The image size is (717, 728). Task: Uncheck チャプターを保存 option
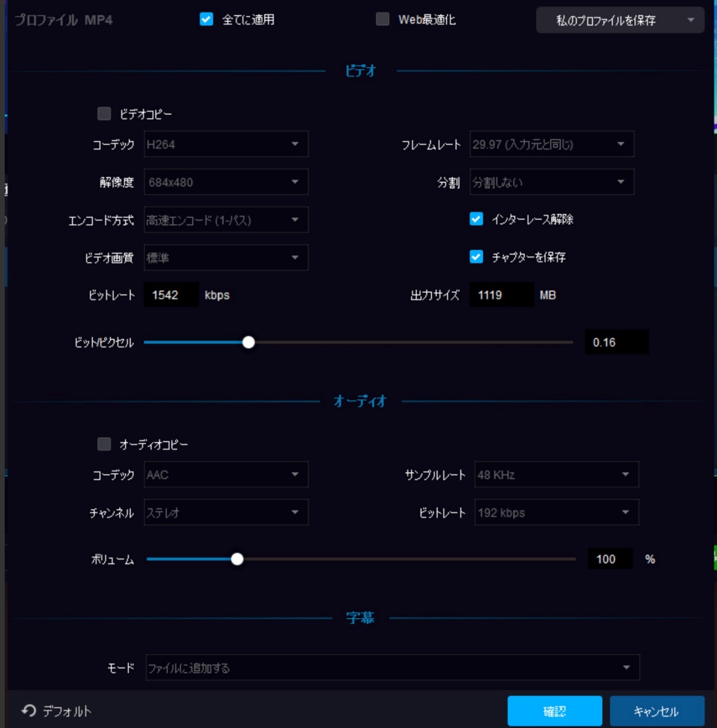pos(476,257)
